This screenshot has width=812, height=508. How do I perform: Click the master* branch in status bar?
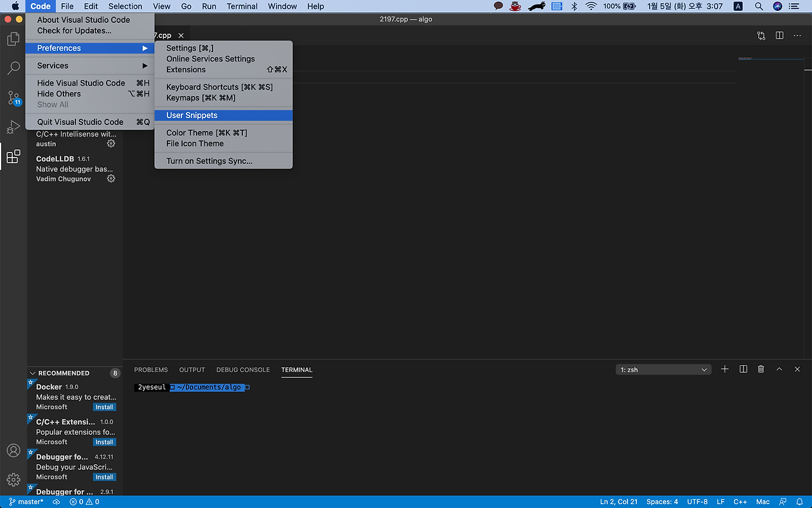pyautogui.click(x=26, y=502)
